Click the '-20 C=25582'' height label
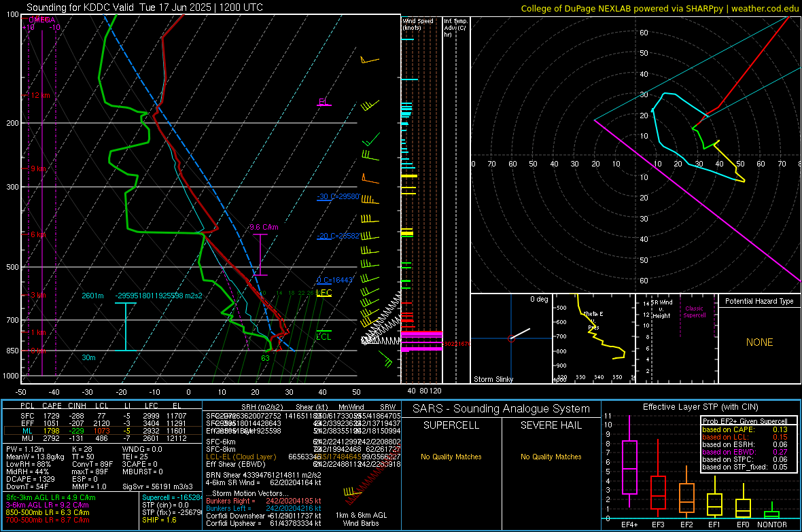 [338, 236]
